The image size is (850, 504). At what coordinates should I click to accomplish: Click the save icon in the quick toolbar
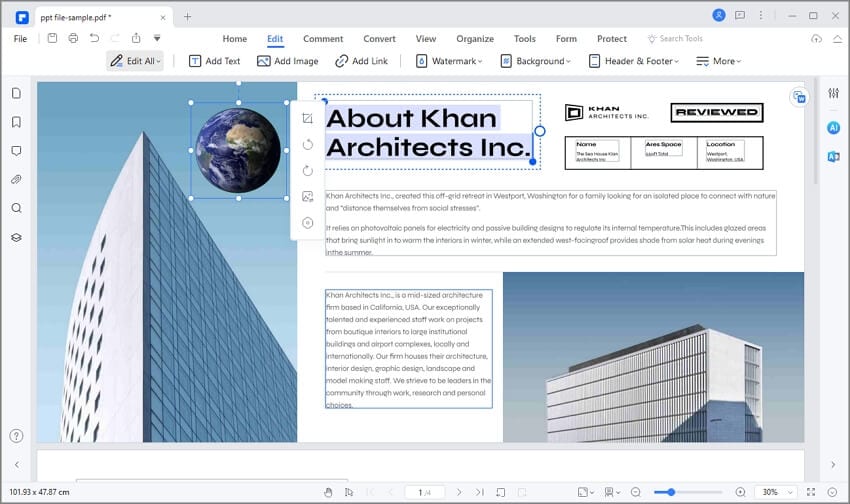(52, 38)
